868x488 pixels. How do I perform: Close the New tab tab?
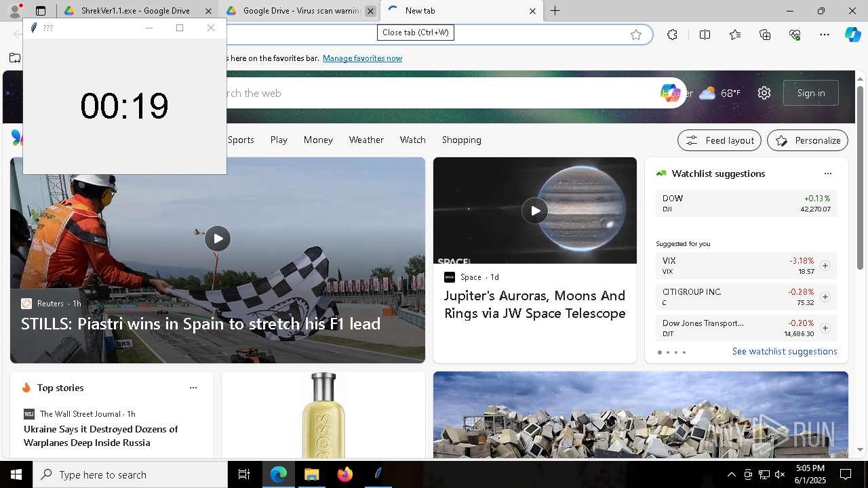pyautogui.click(x=532, y=11)
